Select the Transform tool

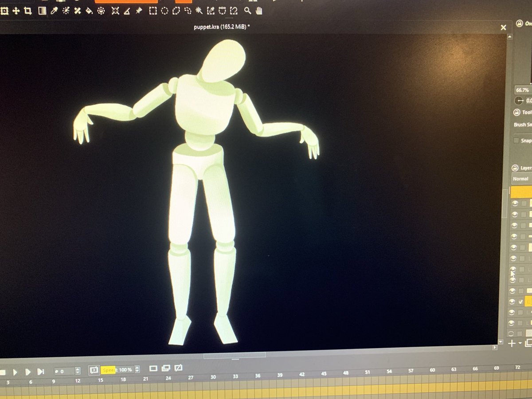pos(4,11)
